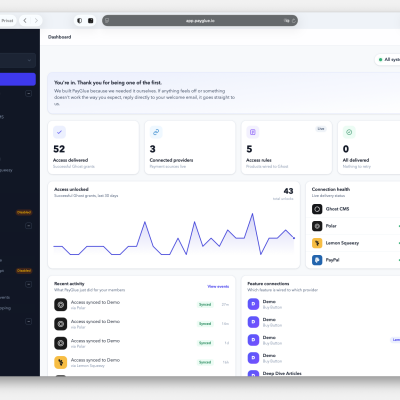Click the All systems status pill
Screen dimensions: 400x400
[x=388, y=60]
